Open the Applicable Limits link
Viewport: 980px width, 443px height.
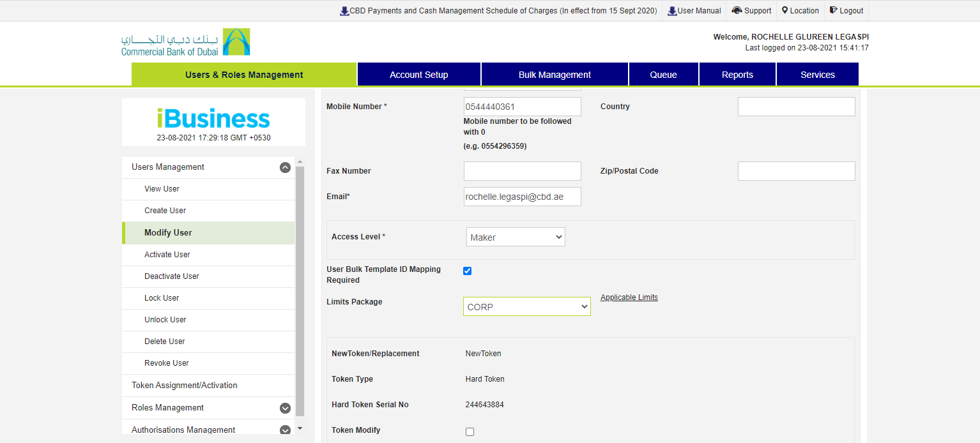click(629, 297)
